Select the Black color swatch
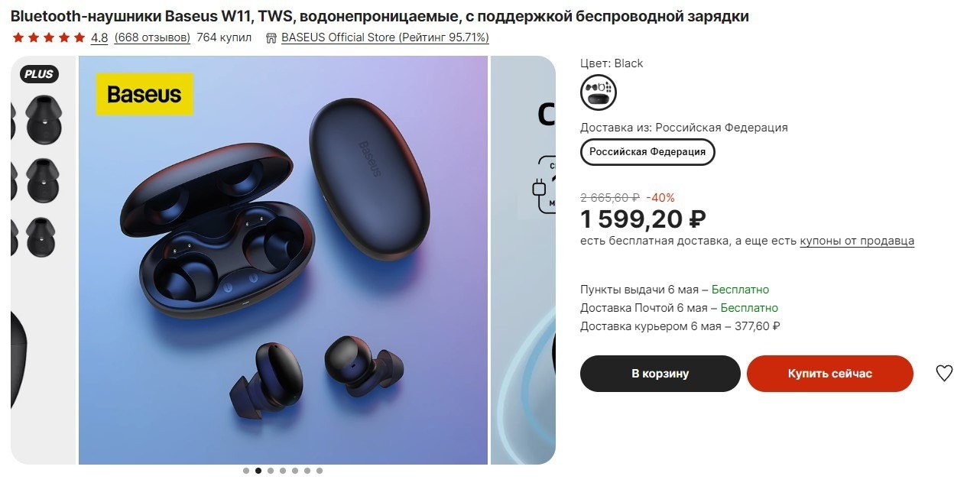980x486 pixels. point(599,92)
